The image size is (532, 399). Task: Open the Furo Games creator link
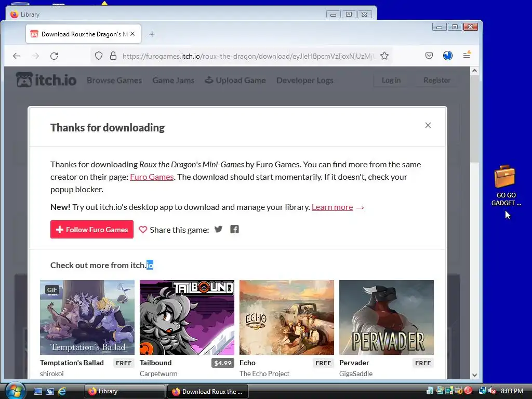click(152, 177)
